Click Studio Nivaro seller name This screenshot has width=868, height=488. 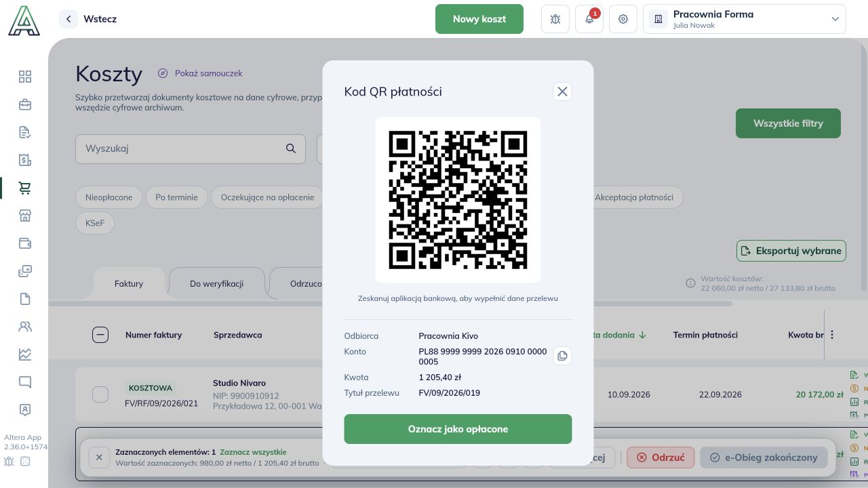coord(239,383)
